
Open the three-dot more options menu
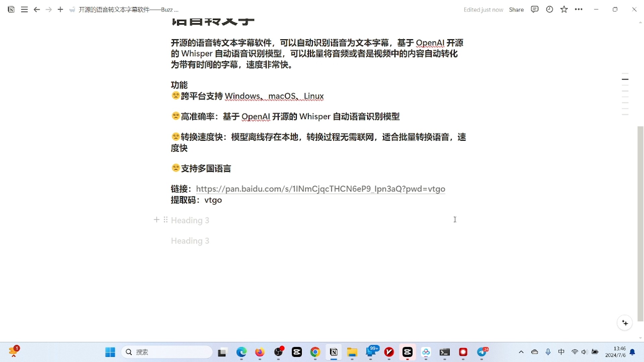click(x=579, y=9)
